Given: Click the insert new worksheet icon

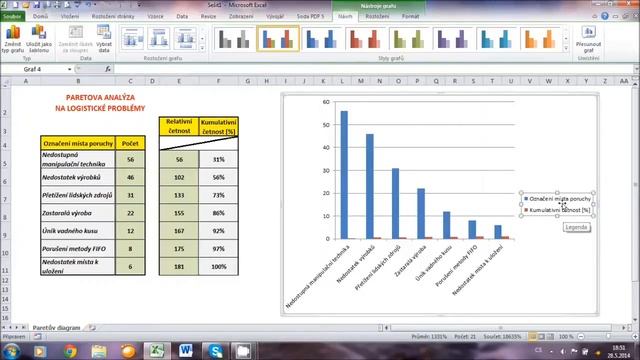Looking at the screenshot, I should [92, 327].
